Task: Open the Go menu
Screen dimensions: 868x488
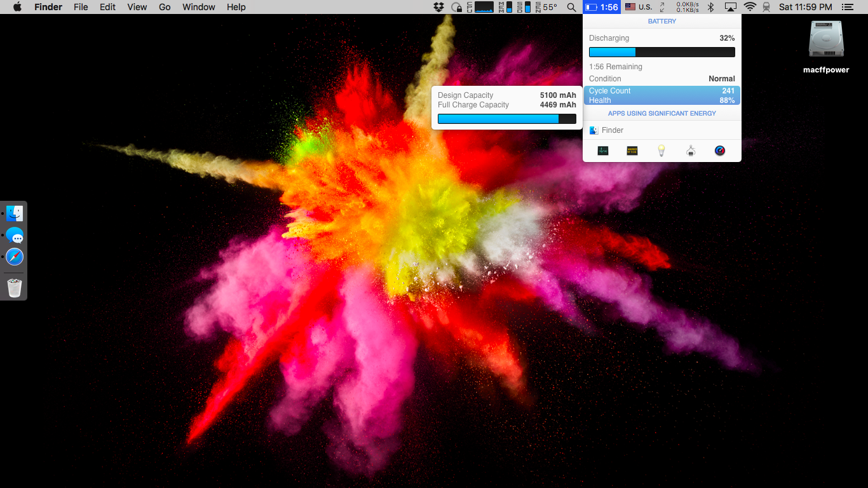Action: [165, 7]
